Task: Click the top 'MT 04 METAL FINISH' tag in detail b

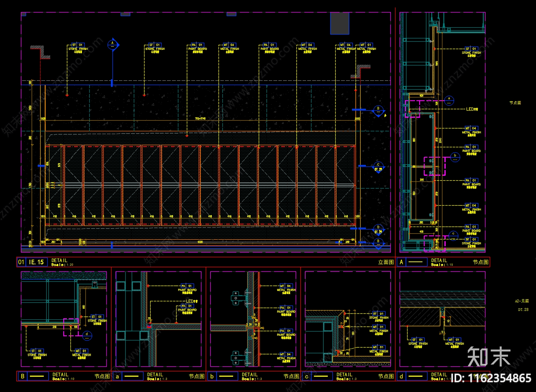Action: click(286, 289)
